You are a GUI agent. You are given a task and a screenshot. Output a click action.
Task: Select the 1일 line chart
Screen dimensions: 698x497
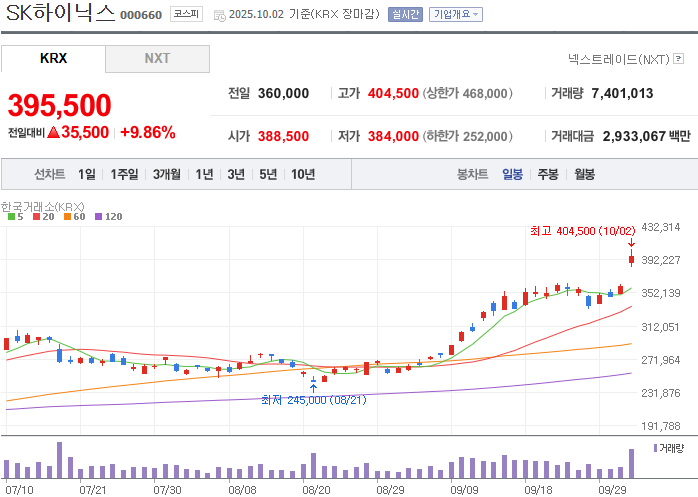pyautogui.click(x=87, y=174)
